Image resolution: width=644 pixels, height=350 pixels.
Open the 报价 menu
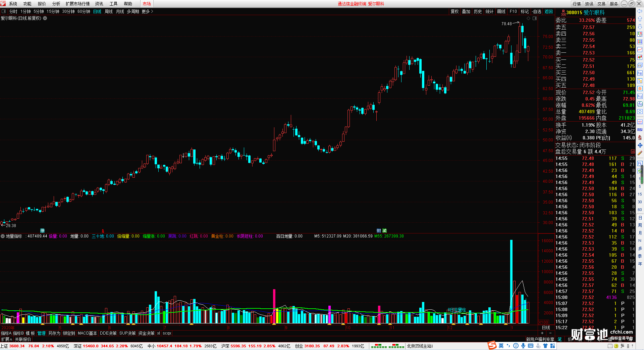42,4
